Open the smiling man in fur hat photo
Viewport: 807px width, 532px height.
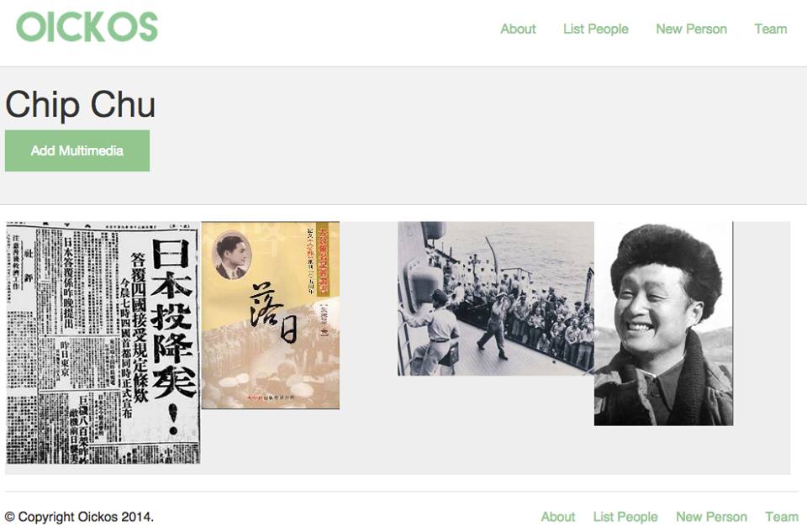[663, 324]
